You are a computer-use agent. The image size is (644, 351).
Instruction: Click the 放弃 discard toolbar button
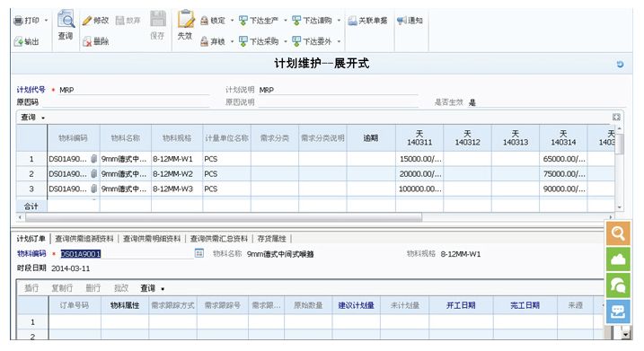128,21
